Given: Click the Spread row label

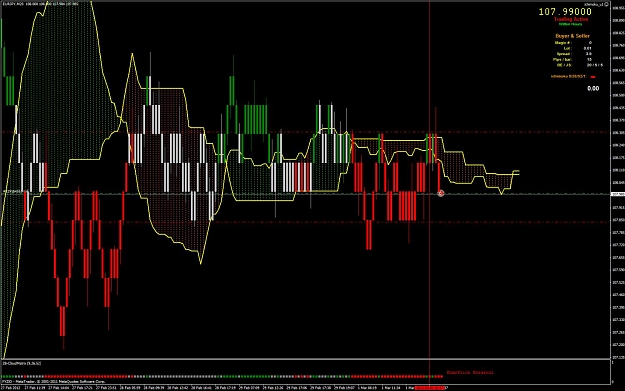Looking at the screenshot, I should 564,54.
